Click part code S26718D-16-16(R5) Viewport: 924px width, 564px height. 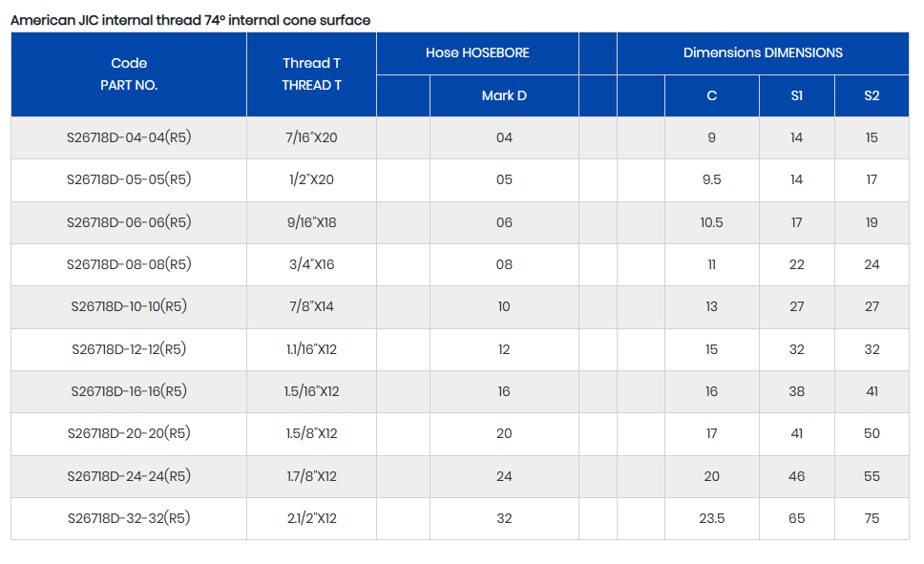tap(129, 391)
